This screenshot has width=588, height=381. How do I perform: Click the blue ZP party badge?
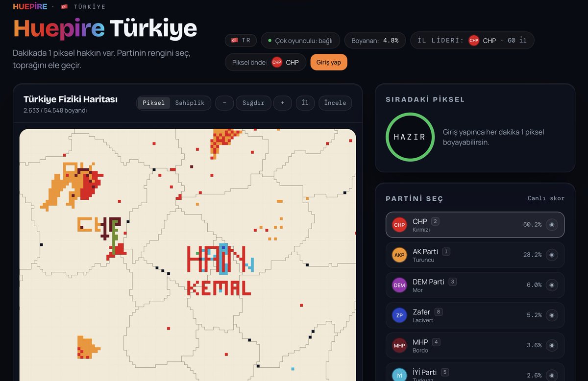click(399, 315)
